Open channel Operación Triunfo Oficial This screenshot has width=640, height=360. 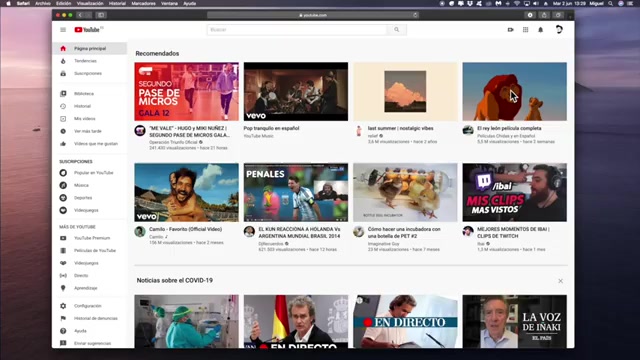coord(173,142)
